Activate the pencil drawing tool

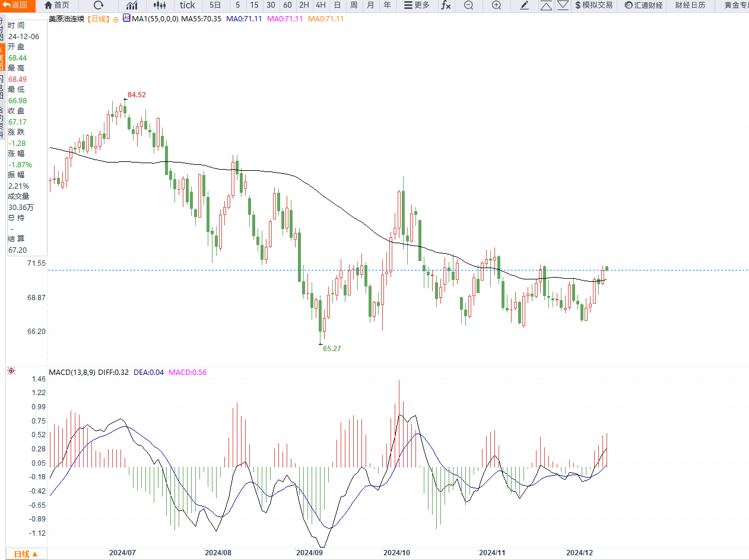pyautogui.click(x=525, y=5)
